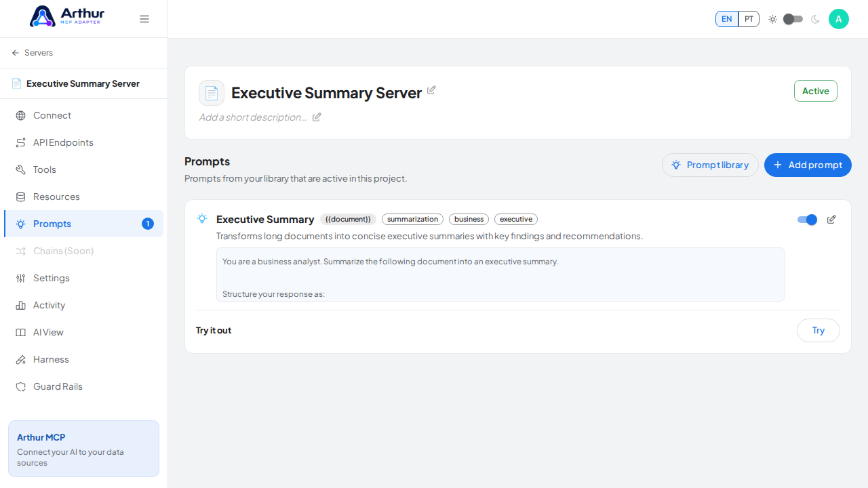Click the AI View book icon
This screenshot has height=488, width=868.
tap(20, 332)
